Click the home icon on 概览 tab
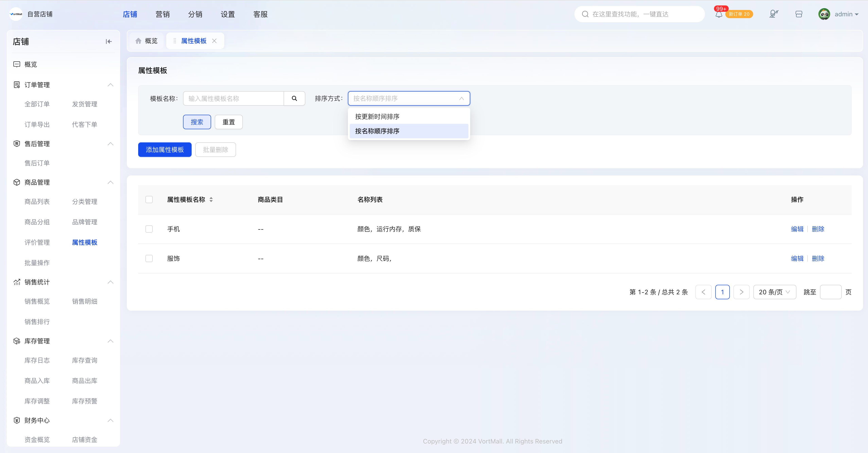This screenshot has width=868, height=453. coord(138,41)
